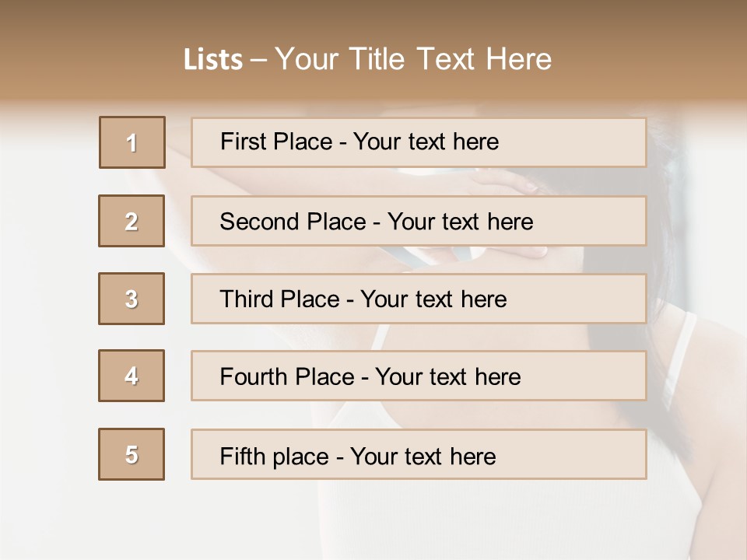
Task: Click "Your text here" in the fifth row
Action: pos(423,456)
